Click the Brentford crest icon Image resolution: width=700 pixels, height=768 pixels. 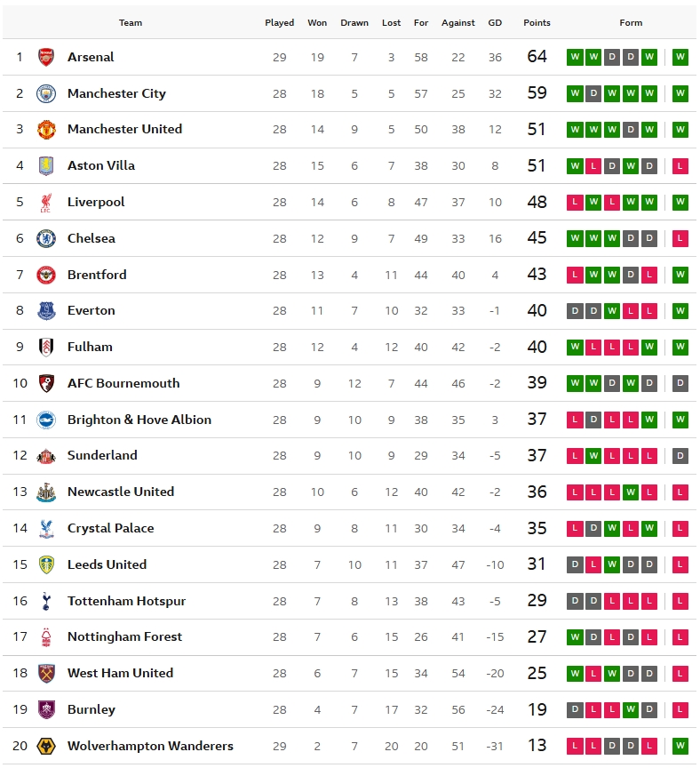tap(46, 275)
